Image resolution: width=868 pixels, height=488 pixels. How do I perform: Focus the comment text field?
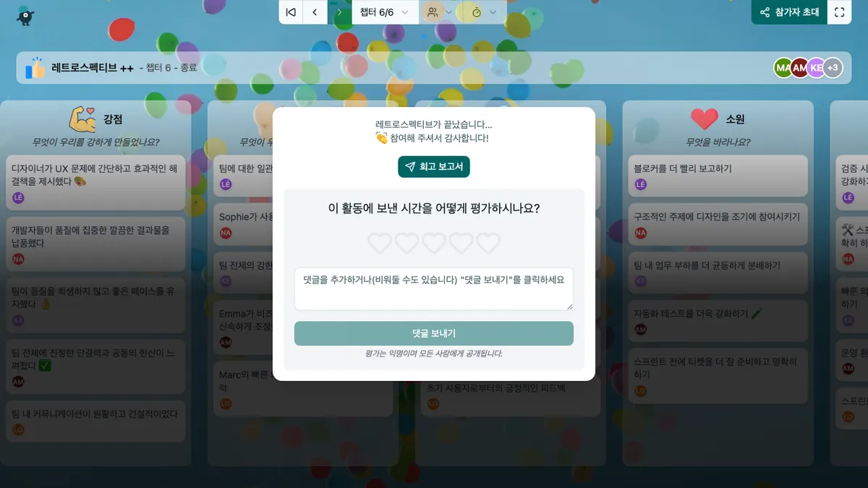click(434, 288)
